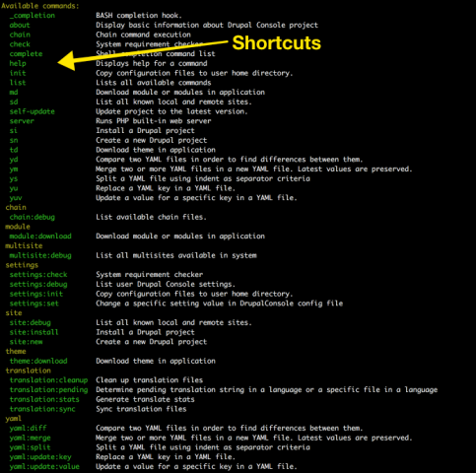Click the 'sn' shortcut command
This screenshot has height=473, width=476.
14,140
